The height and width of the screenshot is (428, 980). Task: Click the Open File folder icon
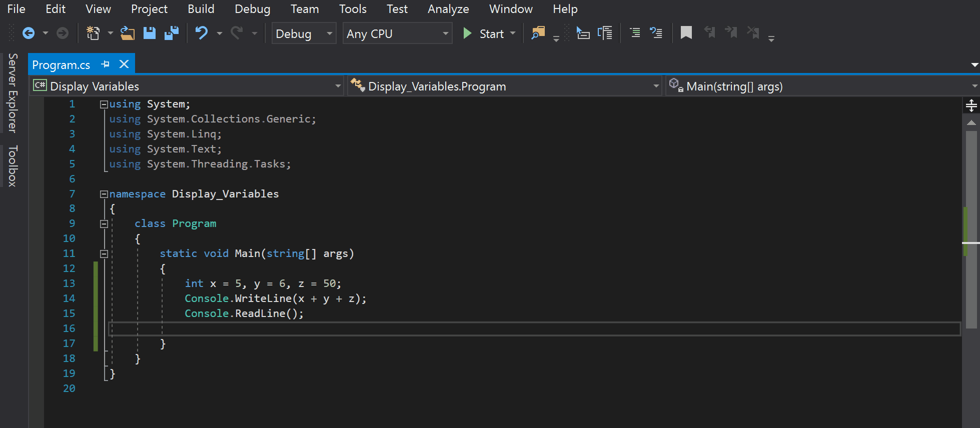[x=128, y=33]
